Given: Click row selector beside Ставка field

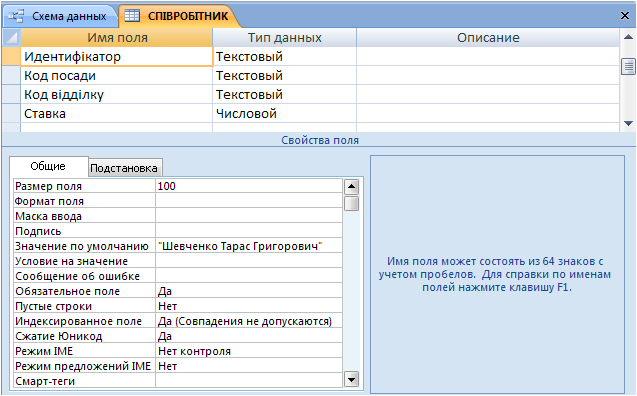Looking at the screenshot, I should coord(11,113).
